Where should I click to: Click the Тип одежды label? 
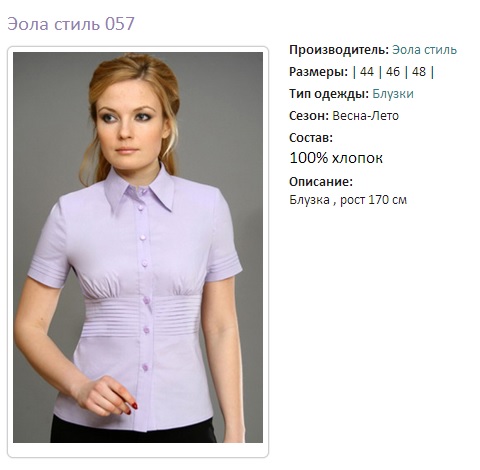(329, 94)
